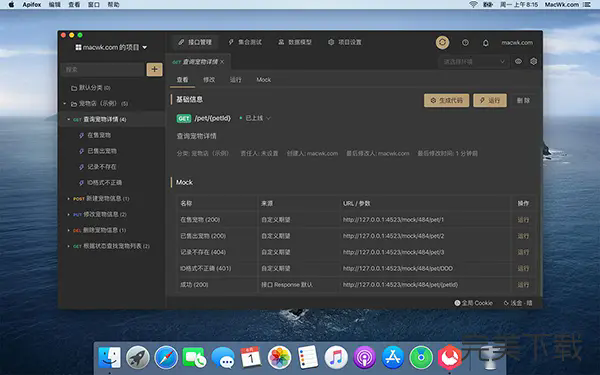This screenshot has width=600, height=375.
Task: Close the 查询宠物详情 tab with X
Action: point(222,62)
